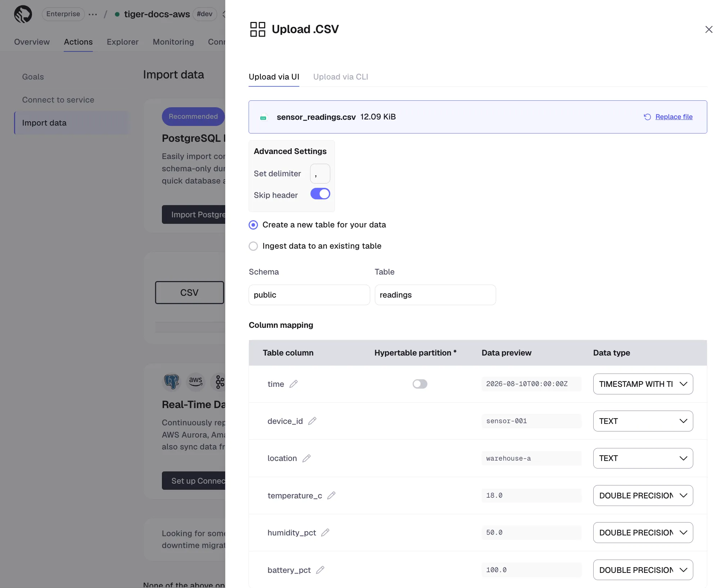Click the warehouse-a preview value
Viewport: 726px width, 588px height.
point(531,458)
